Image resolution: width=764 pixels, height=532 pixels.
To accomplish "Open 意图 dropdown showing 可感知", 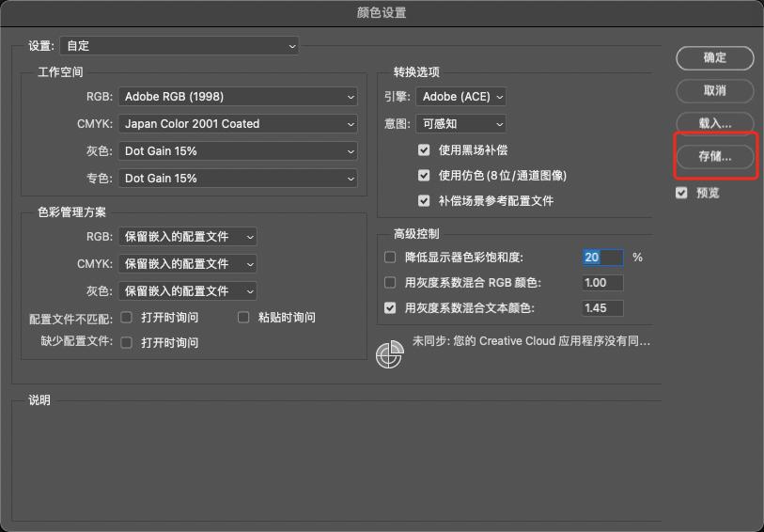I will 460,124.
